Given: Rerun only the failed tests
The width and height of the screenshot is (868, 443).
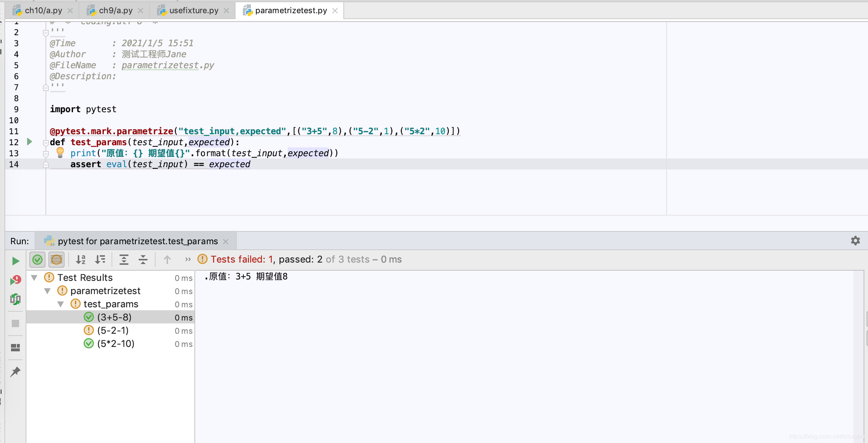Looking at the screenshot, I should point(15,279).
